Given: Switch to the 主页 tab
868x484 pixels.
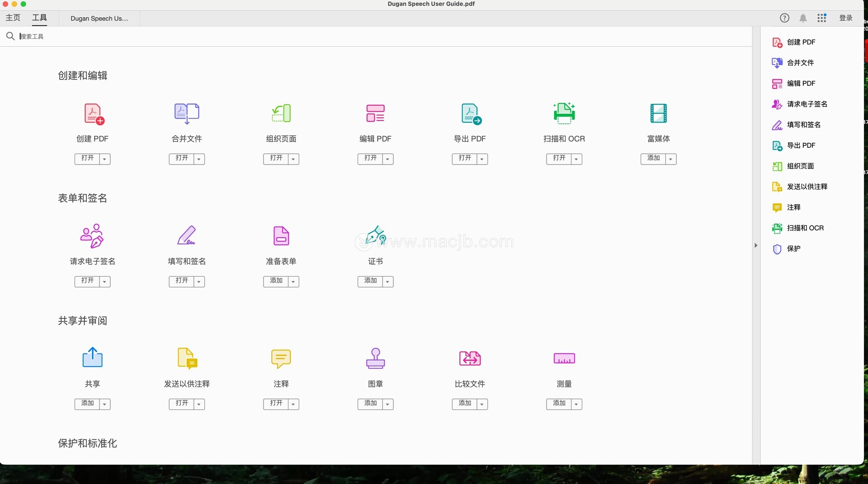Looking at the screenshot, I should (x=13, y=18).
